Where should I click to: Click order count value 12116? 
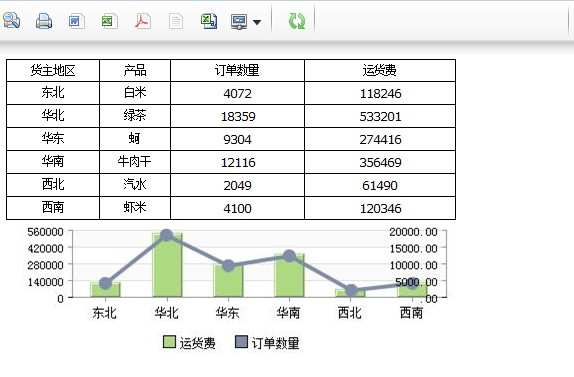click(x=237, y=162)
